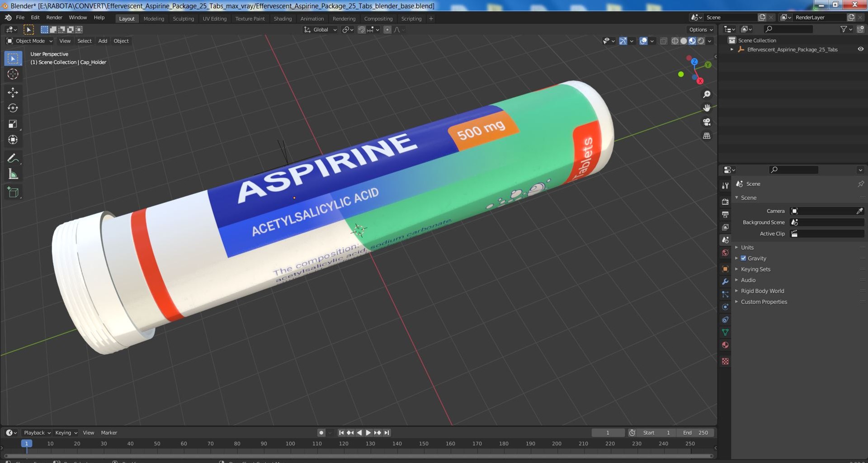Select the Transform tool
This screenshot has height=463, width=868.
pyautogui.click(x=13, y=140)
